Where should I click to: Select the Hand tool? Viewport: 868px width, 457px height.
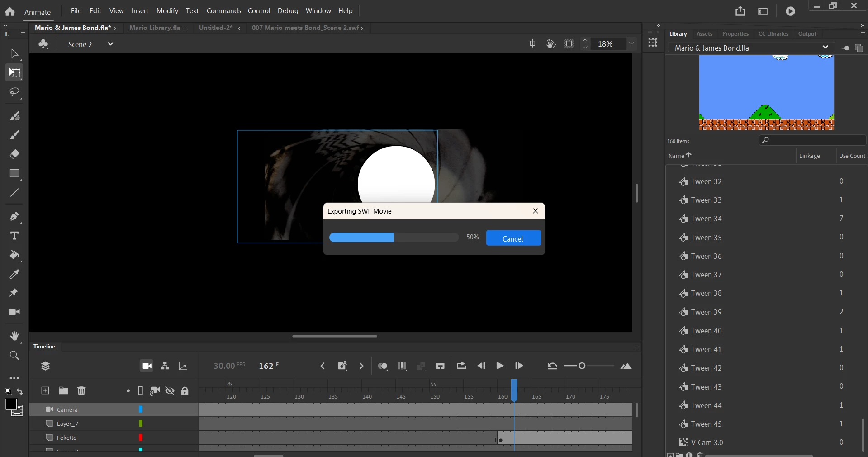point(14,336)
